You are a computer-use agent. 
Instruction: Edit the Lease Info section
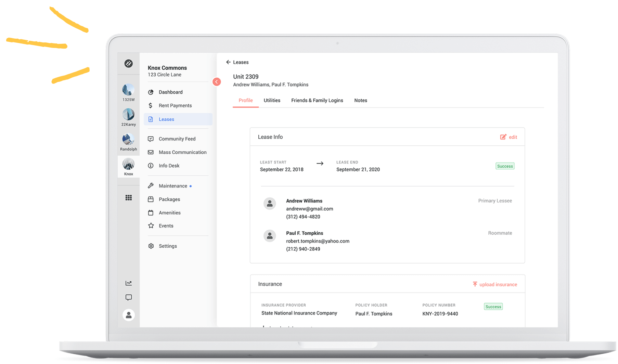click(x=509, y=137)
